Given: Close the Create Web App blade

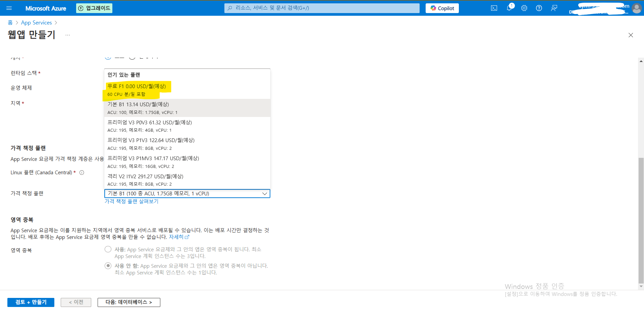Looking at the screenshot, I should pos(631,35).
